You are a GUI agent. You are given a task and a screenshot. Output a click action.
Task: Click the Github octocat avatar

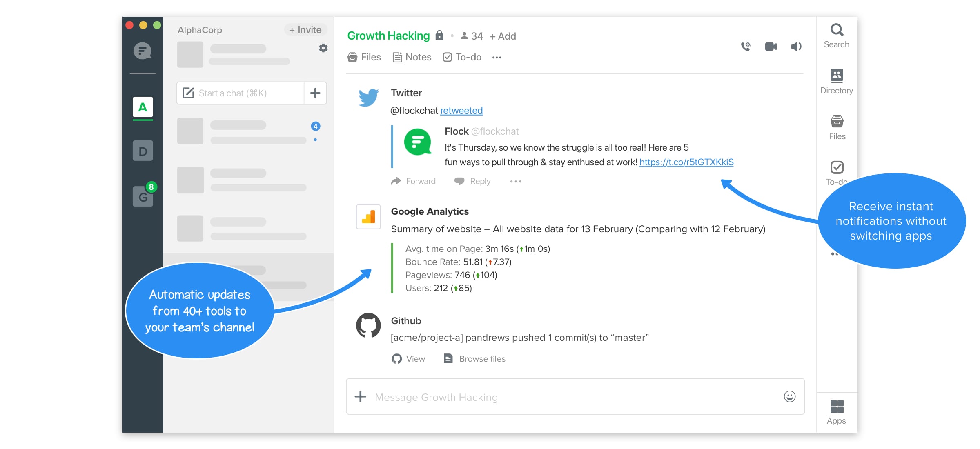pos(368,325)
